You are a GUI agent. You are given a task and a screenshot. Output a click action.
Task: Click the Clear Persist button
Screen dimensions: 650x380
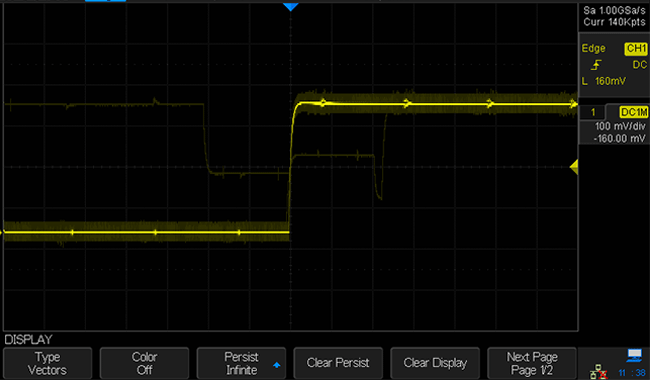(338, 363)
